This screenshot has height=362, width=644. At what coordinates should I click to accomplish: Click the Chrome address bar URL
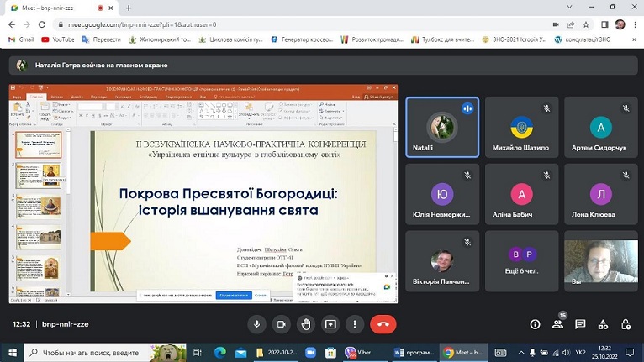(142, 24)
